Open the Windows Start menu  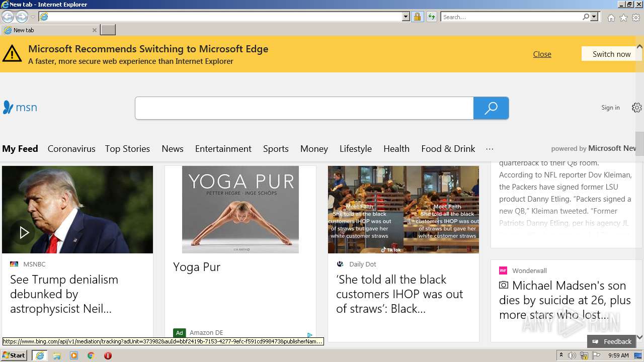coord(14,355)
